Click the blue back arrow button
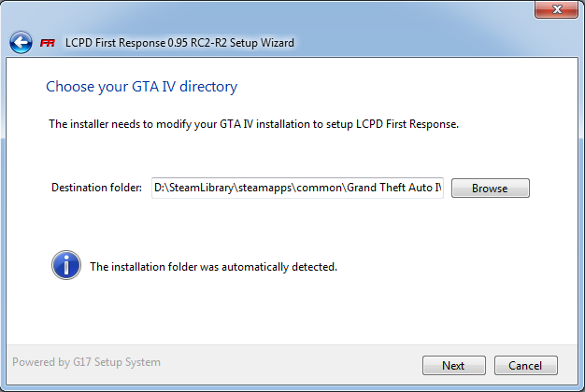Image resolution: width=585 pixels, height=392 pixels. [x=21, y=42]
